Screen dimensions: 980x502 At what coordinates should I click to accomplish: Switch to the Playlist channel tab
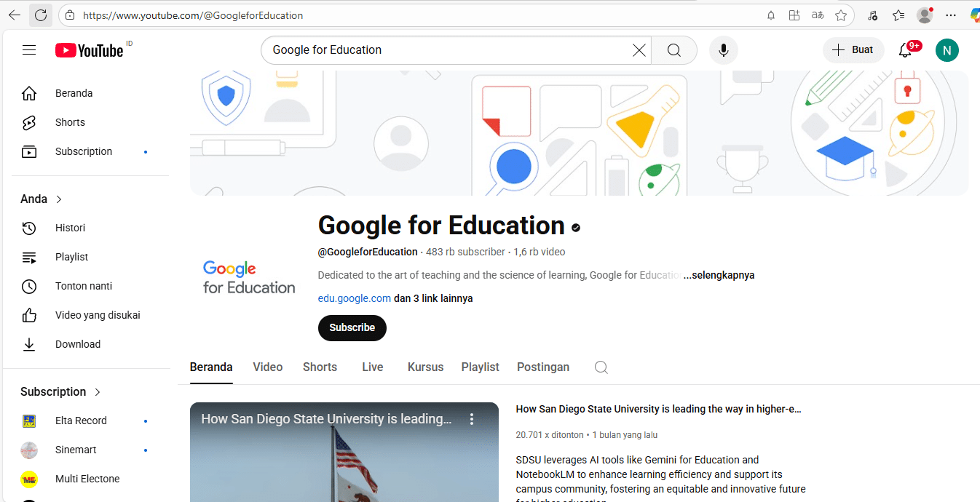tap(480, 367)
